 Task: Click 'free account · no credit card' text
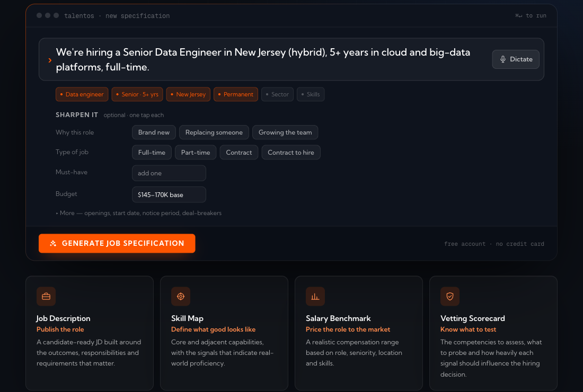494,244
